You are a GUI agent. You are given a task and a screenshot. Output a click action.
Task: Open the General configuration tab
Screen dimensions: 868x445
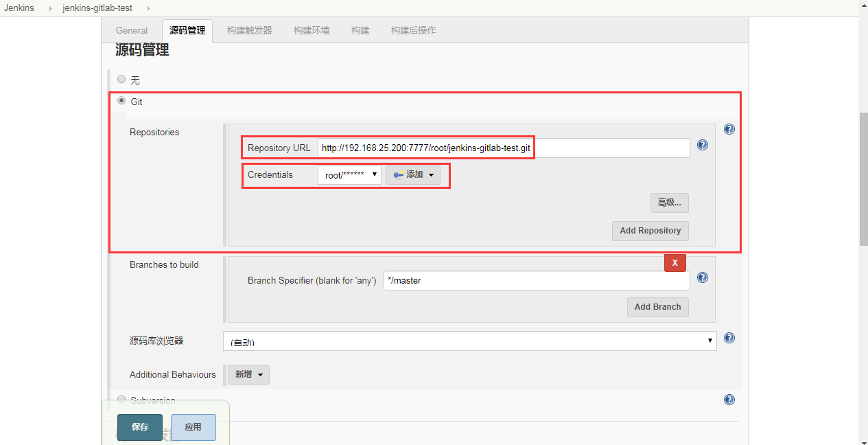pos(132,30)
